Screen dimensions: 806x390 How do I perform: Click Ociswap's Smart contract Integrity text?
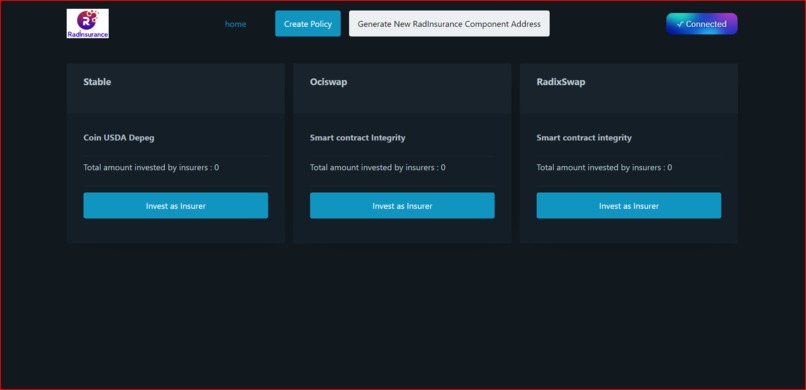point(358,138)
